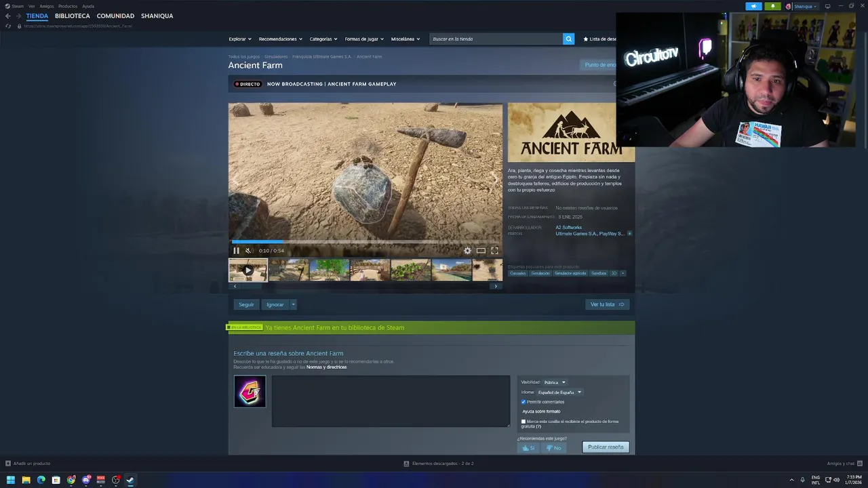Viewport: 868px width, 488px height.
Task: Select first video thumbnail with play icon
Action: point(248,270)
